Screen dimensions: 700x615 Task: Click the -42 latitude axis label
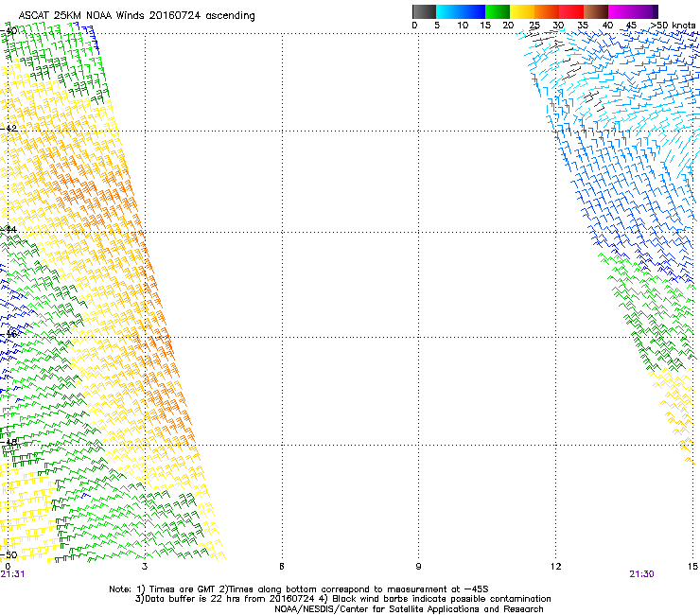[x=9, y=128]
